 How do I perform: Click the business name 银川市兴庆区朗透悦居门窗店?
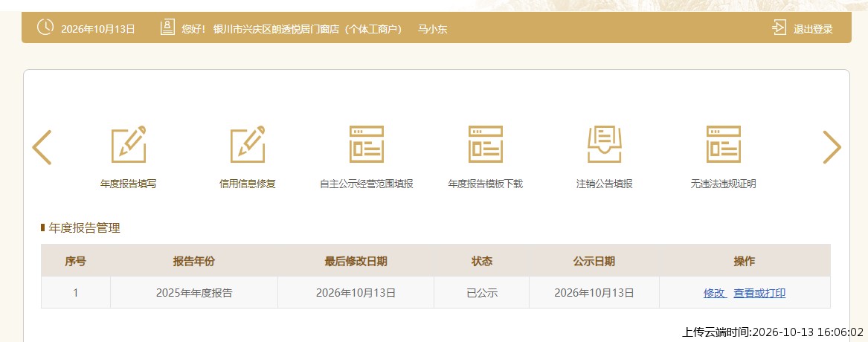click(x=276, y=29)
